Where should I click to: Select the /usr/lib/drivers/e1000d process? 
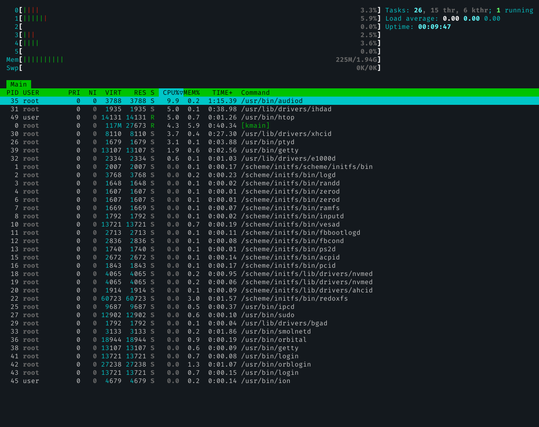[x=270, y=158]
